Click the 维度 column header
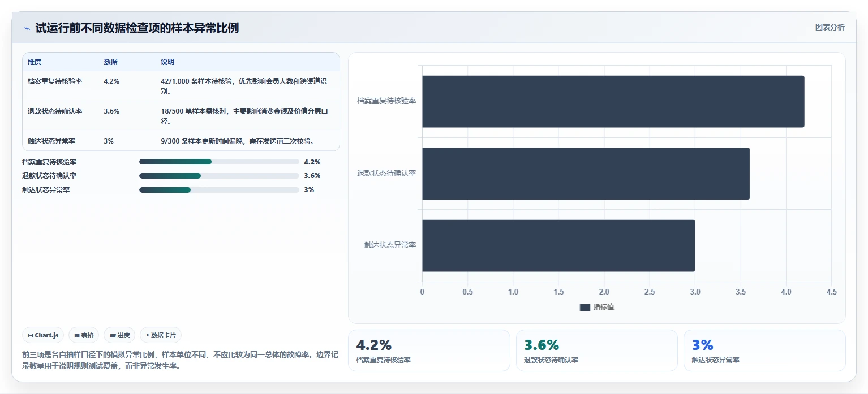Image resolution: width=868 pixels, height=394 pixels. pyautogui.click(x=35, y=62)
